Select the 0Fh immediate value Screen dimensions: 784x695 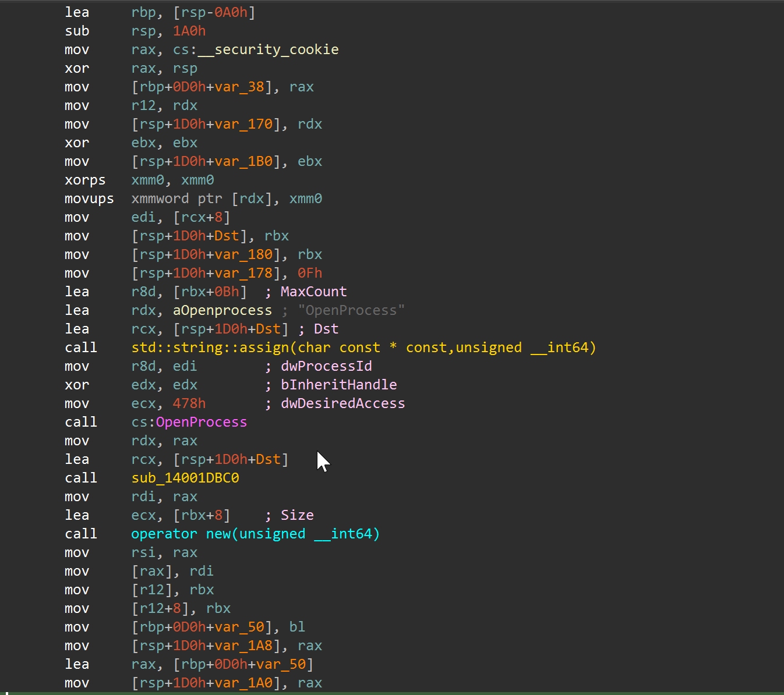310,273
